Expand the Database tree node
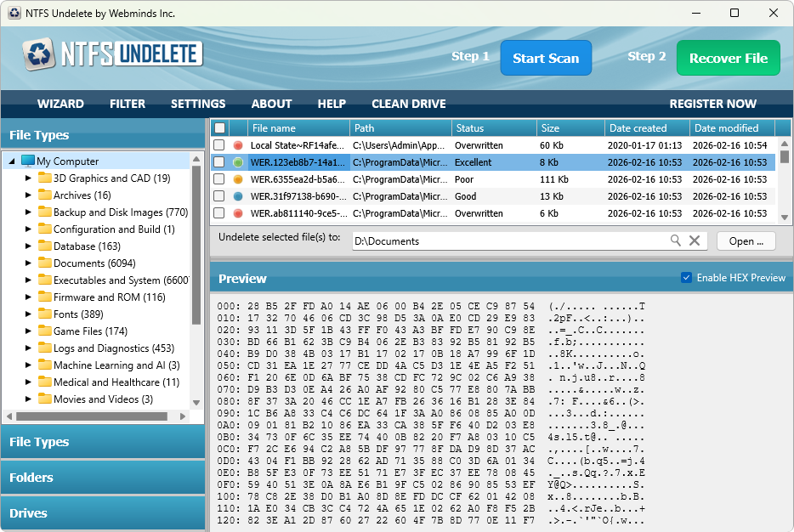Screen dimensions: 794x532 28,246
